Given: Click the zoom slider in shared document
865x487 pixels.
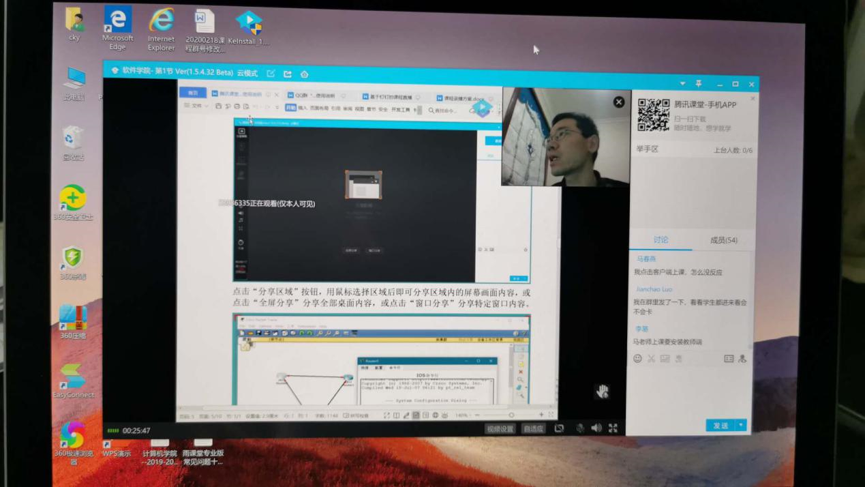Looking at the screenshot, I should click(510, 414).
